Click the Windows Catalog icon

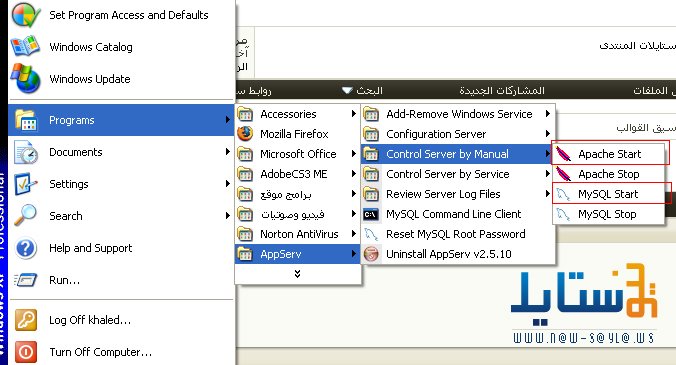[x=25, y=46]
